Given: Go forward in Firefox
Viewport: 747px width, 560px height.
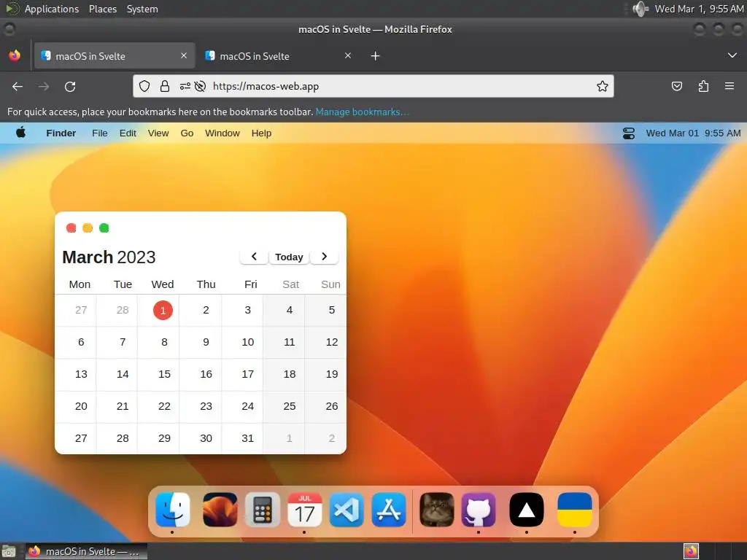Looking at the screenshot, I should 44,86.
